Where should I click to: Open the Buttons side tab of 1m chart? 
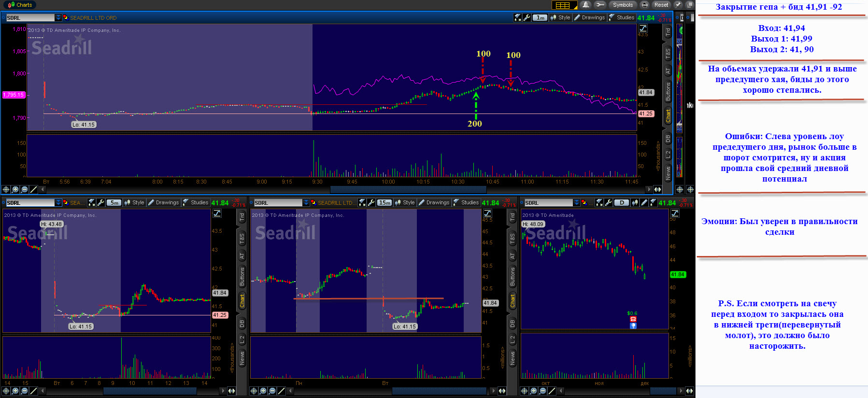(x=668, y=91)
